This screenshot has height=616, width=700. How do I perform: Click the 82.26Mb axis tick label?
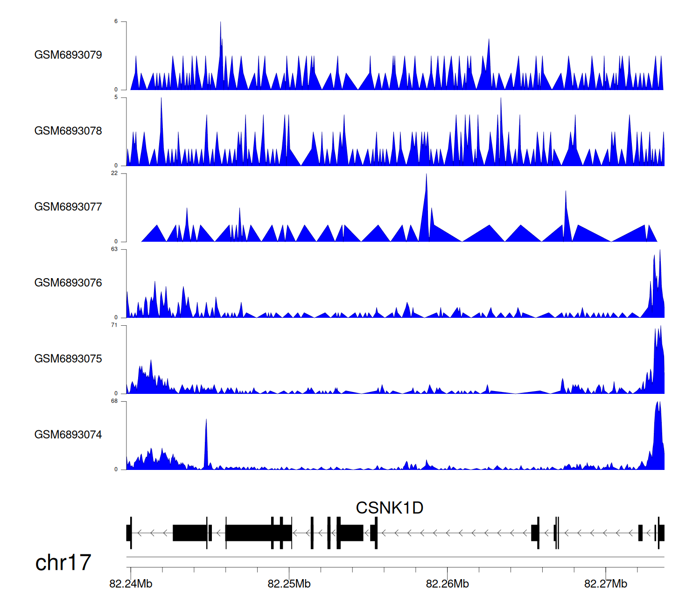(x=447, y=584)
